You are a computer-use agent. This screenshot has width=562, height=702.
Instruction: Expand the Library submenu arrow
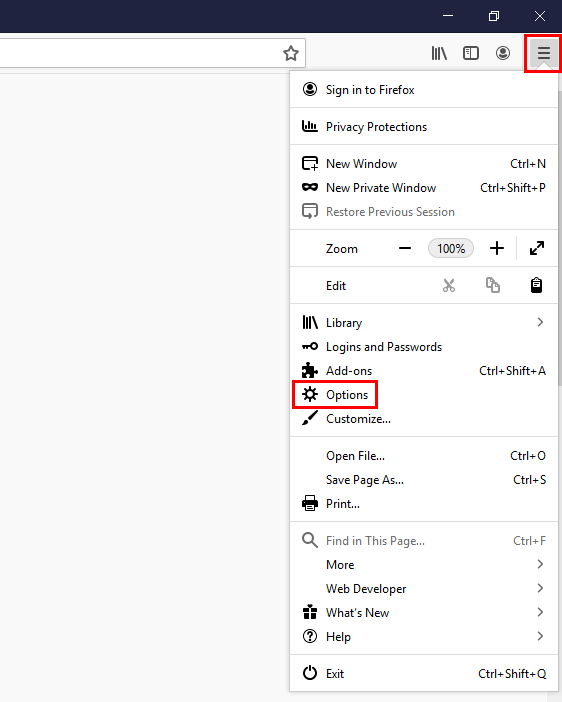coord(541,322)
